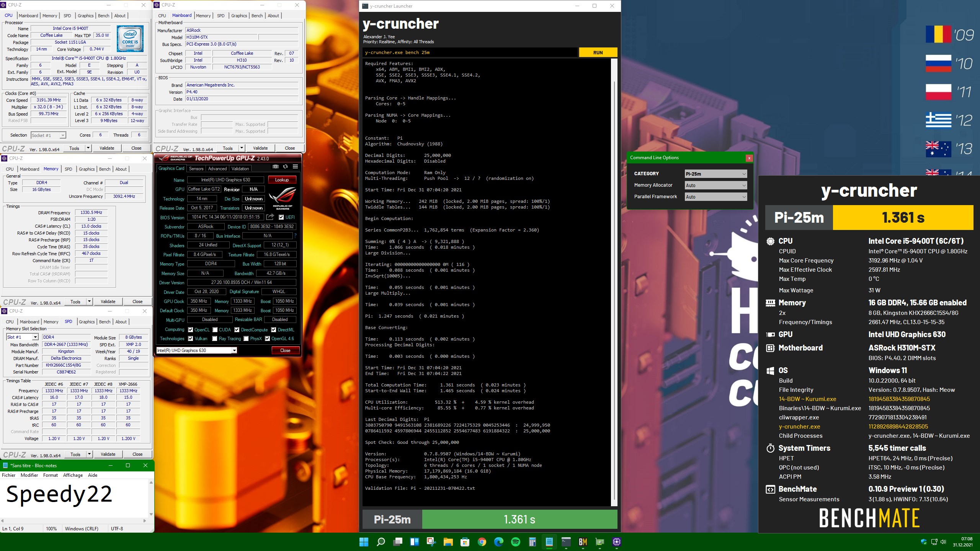Viewport: 980px width, 551px height.
Task: Switch to Sensors tab in GPU-Z
Action: [196, 168]
